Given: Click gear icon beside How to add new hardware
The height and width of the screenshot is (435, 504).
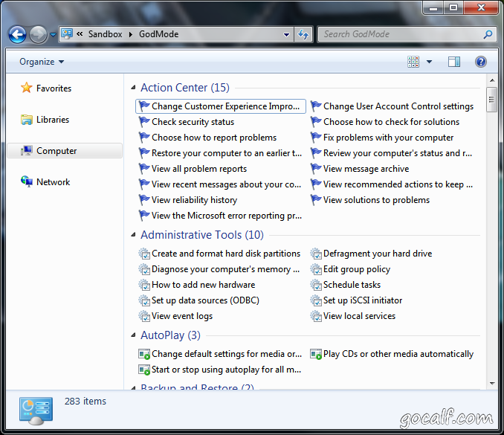Looking at the screenshot, I should [144, 285].
